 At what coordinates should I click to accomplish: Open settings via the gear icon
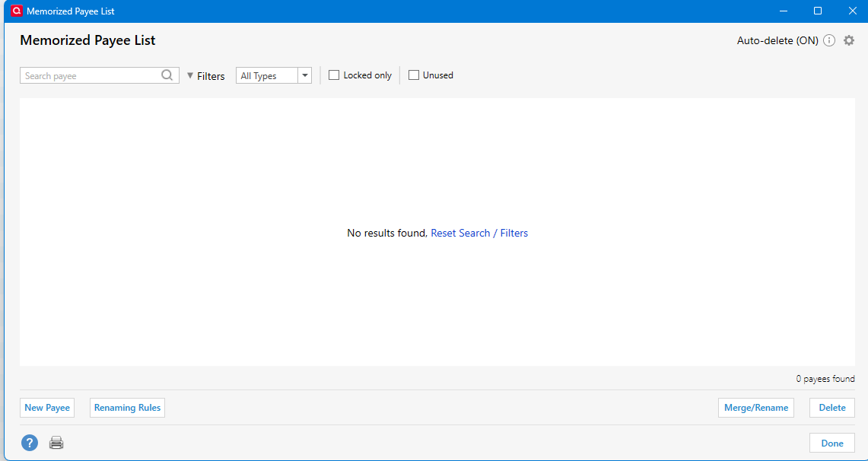point(849,40)
